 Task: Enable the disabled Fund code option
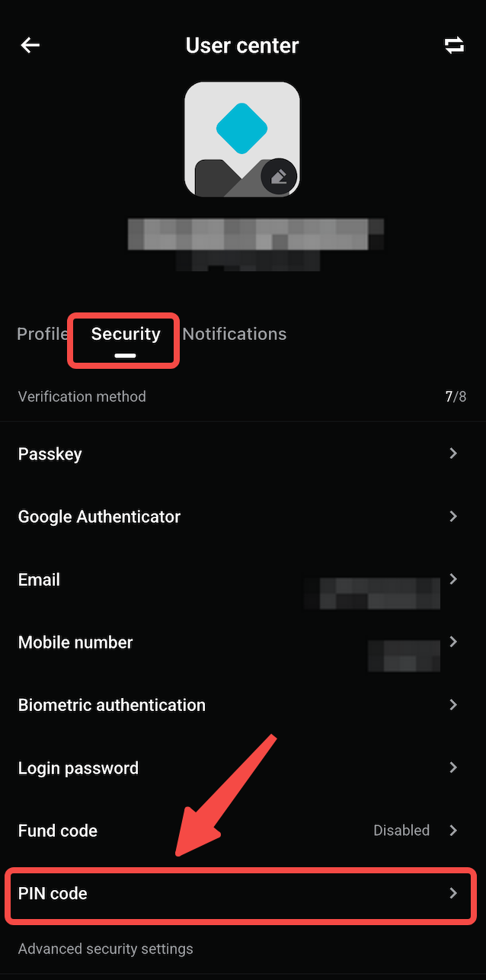401,830
